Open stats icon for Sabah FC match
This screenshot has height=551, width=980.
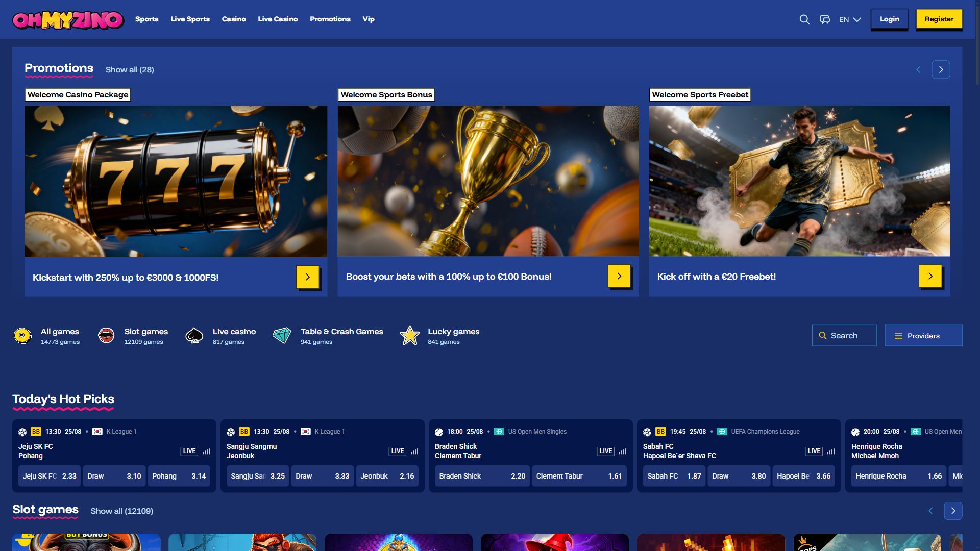(x=831, y=452)
